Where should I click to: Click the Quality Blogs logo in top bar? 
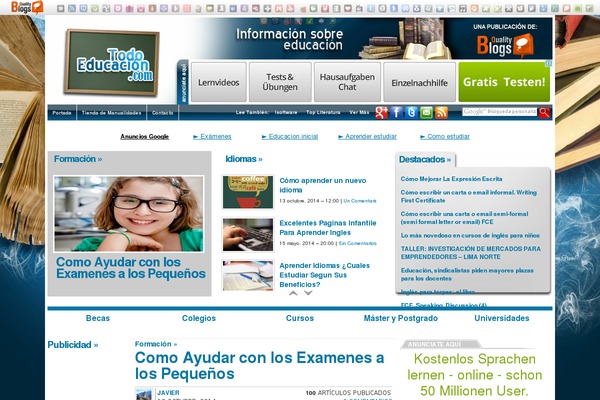26,7
